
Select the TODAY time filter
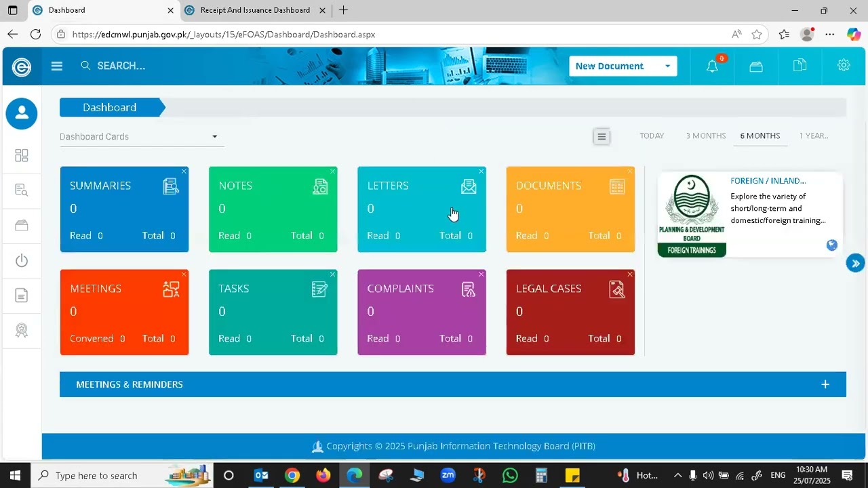click(x=652, y=136)
